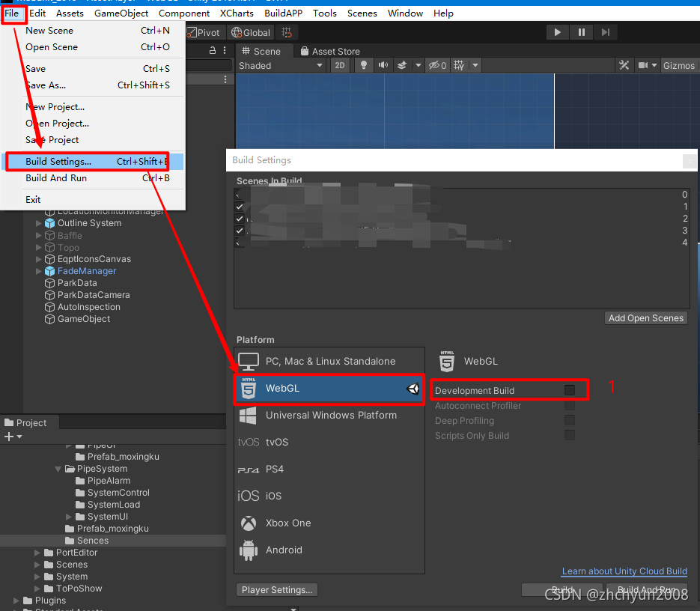Toggle Autoconnect Profiler checkbox
The height and width of the screenshot is (611, 700).
570,406
